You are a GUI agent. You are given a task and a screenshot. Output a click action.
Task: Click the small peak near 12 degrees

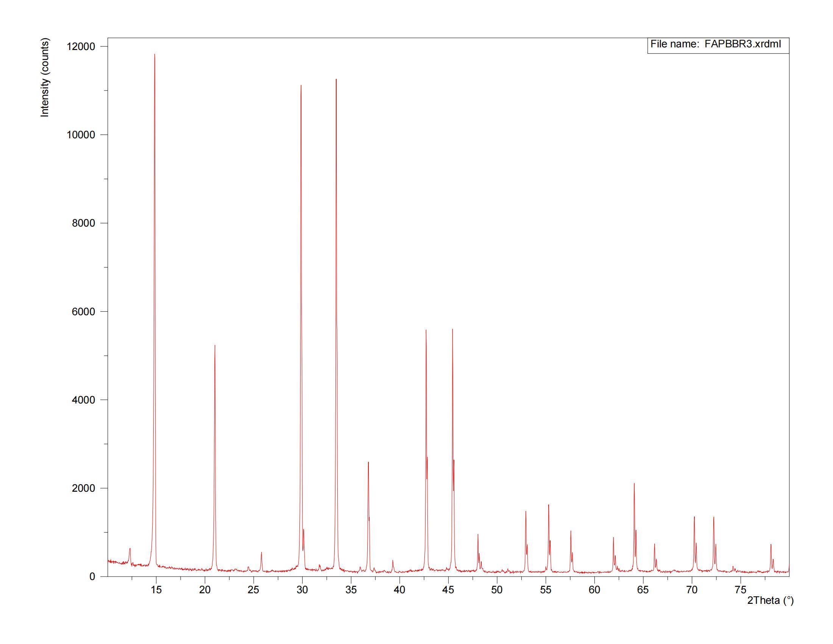(130, 550)
